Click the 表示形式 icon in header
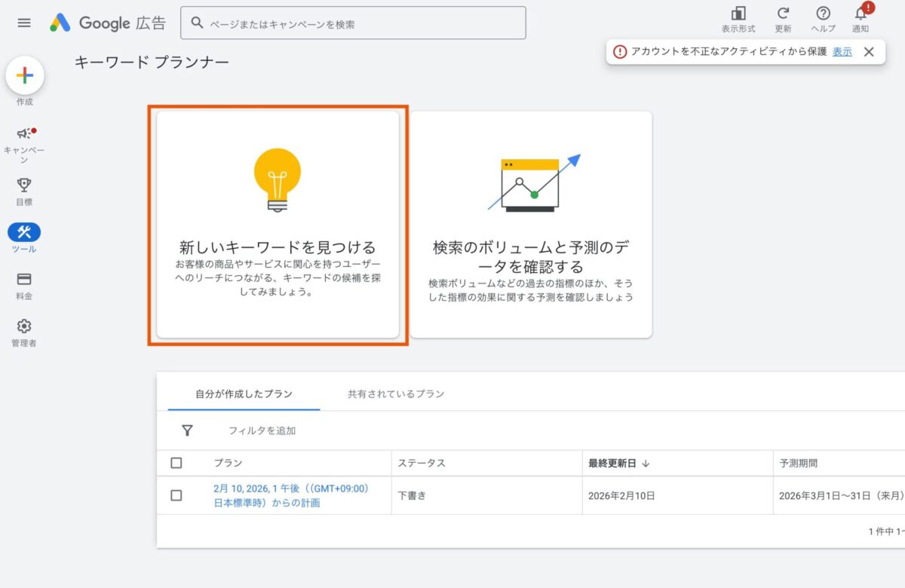Viewport: 905px width, 588px height. (738, 14)
